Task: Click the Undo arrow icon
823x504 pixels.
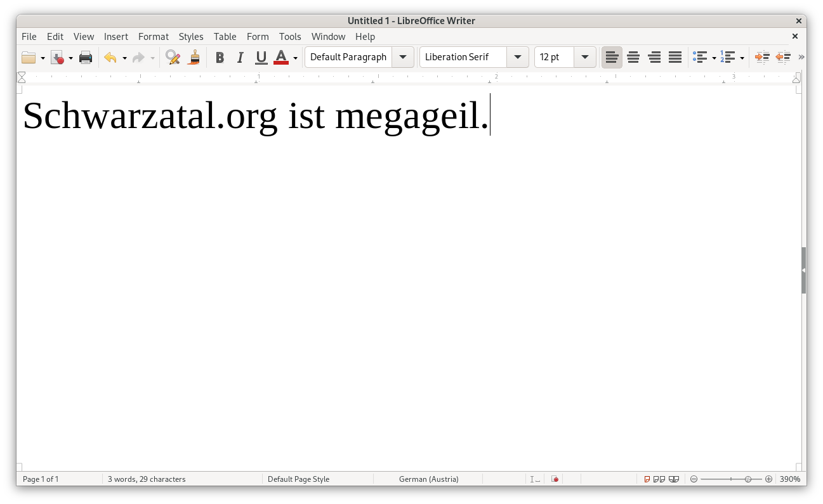Action: pyautogui.click(x=110, y=58)
